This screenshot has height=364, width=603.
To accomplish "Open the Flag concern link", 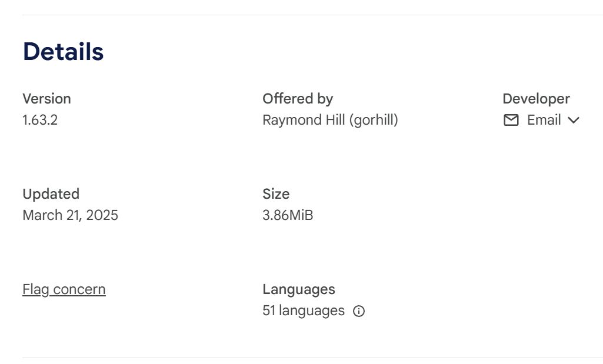I will pyautogui.click(x=64, y=289).
